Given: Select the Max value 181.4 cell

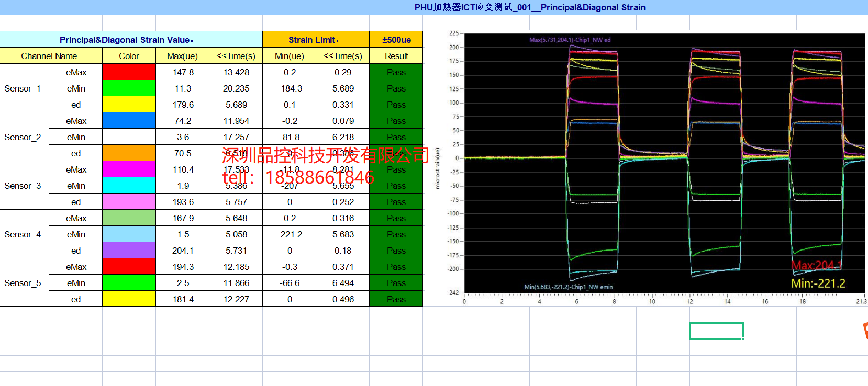Looking at the screenshot, I should point(182,299).
